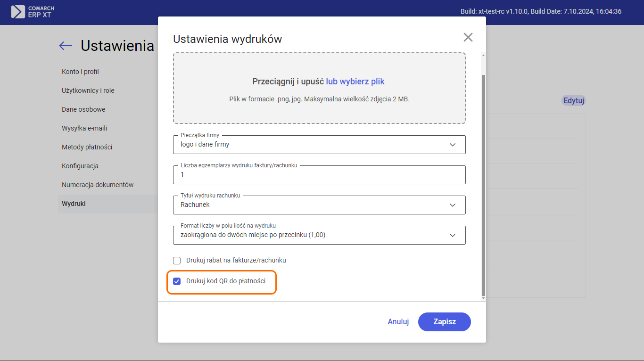Click the Liczba egzemplarzy wydruku field
Image resolution: width=644 pixels, height=361 pixels.
(319, 175)
